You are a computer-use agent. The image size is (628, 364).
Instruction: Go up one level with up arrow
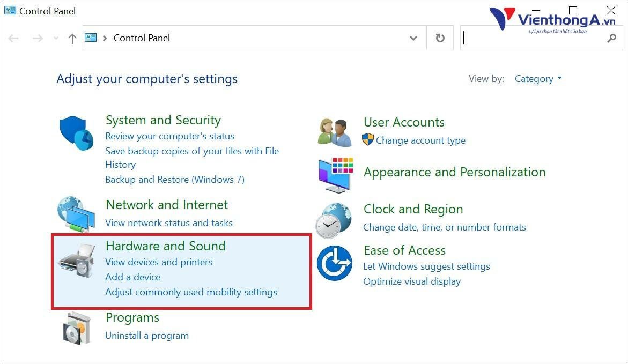[72, 39]
